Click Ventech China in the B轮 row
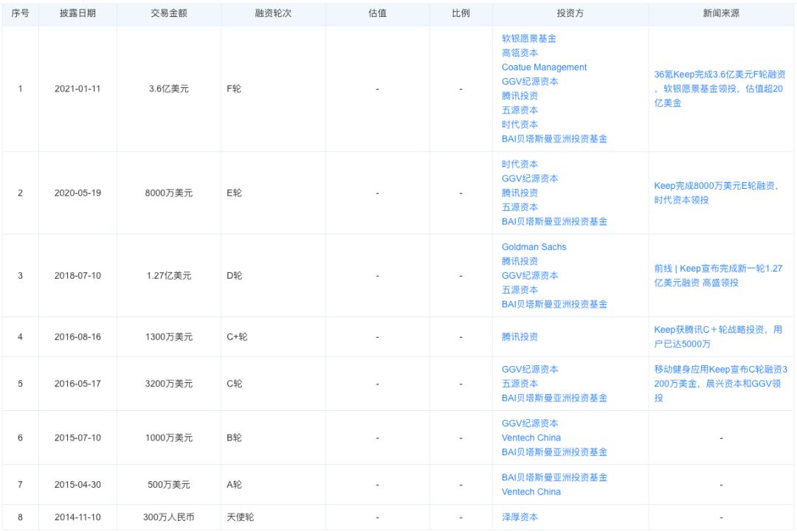This screenshot has width=797, height=532. (x=531, y=438)
